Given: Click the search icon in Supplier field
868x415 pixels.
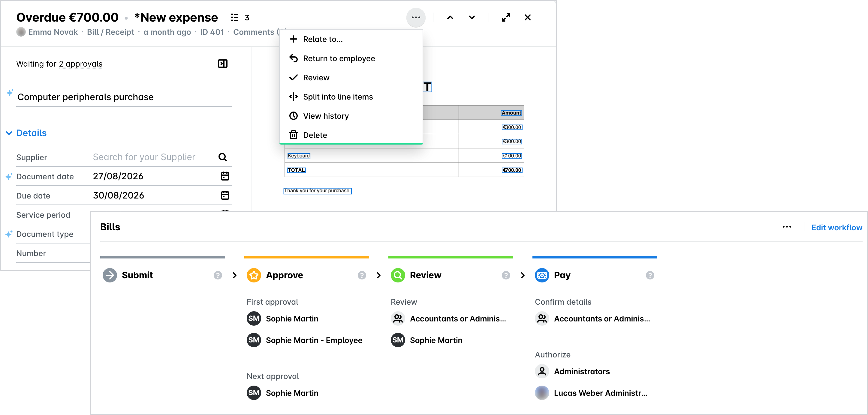Looking at the screenshot, I should [223, 157].
